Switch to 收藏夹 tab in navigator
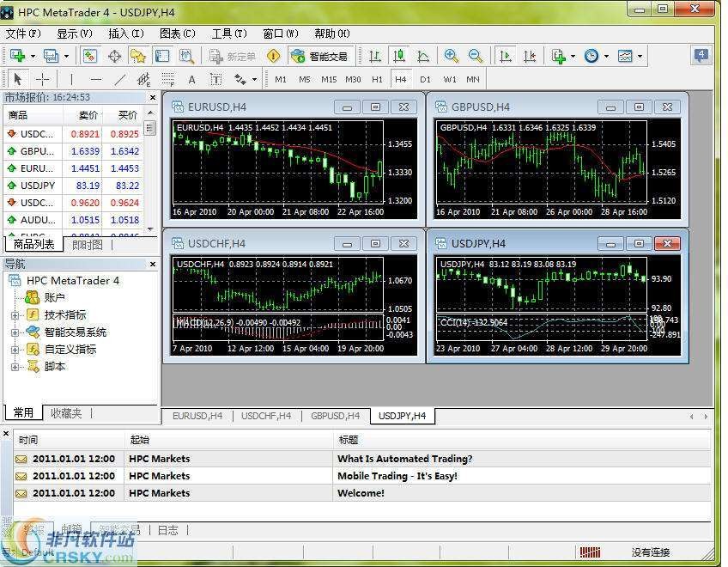This screenshot has width=728, height=567. click(66, 413)
